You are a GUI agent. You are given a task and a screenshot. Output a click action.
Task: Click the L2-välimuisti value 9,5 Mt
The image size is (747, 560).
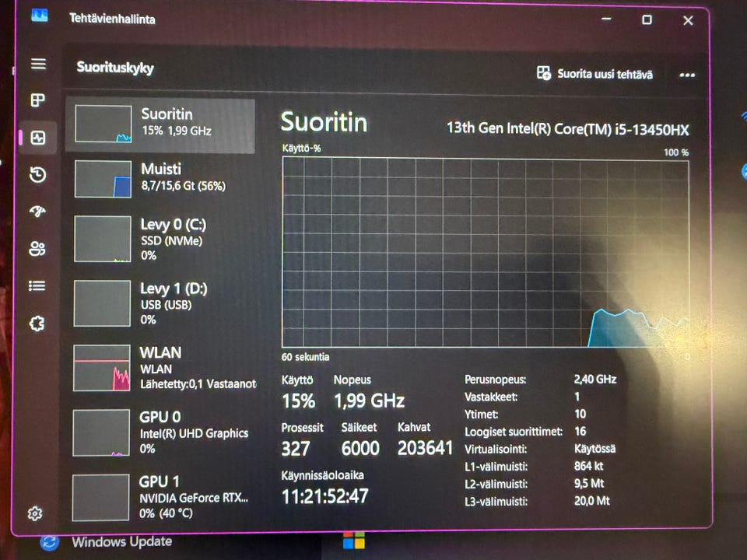[x=589, y=483]
